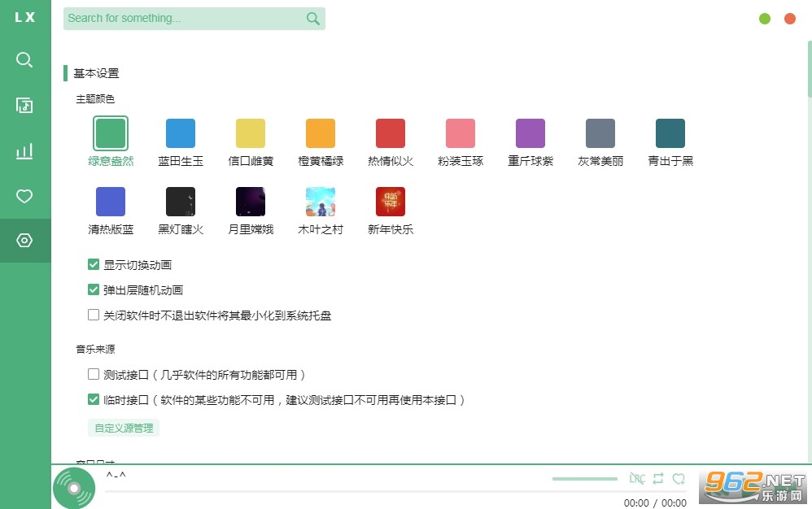Image resolution: width=812 pixels, height=509 pixels.
Task: Click the volume slider bar in player
Action: tap(584, 479)
